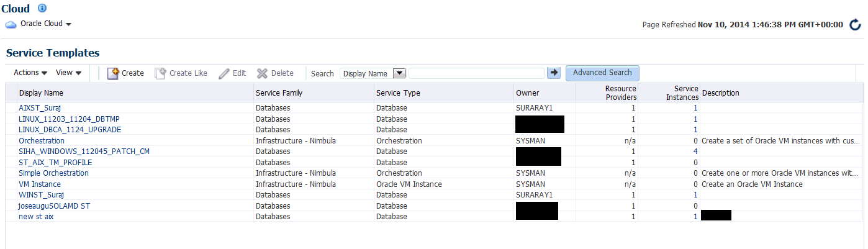The height and width of the screenshot is (249, 868).
Task: Click service instances value 4
Action: point(695,152)
